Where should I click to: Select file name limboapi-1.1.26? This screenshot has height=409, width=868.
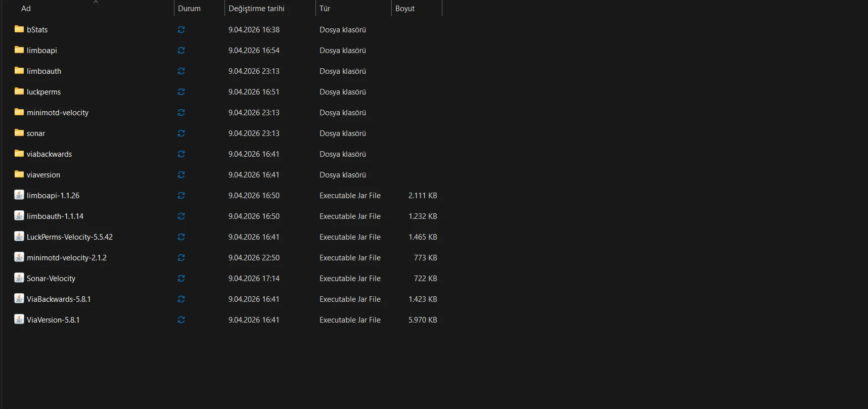pyautogui.click(x=53, y=196)
